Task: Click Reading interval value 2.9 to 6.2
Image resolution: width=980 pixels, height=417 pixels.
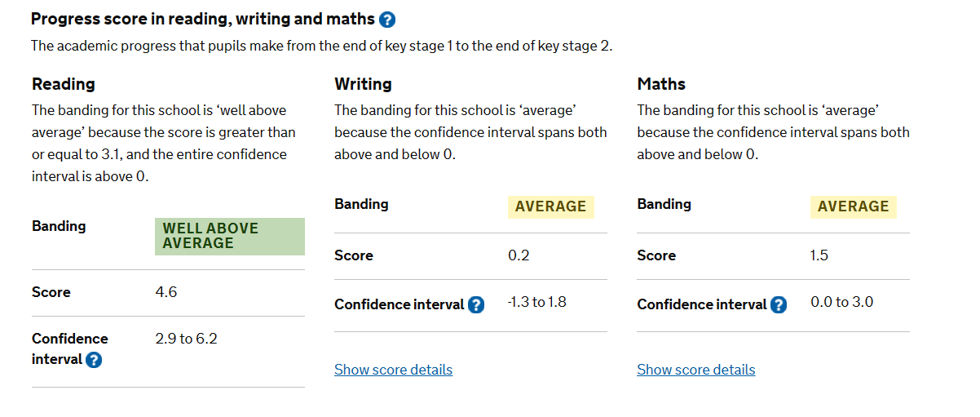Action: pos(186,339)
